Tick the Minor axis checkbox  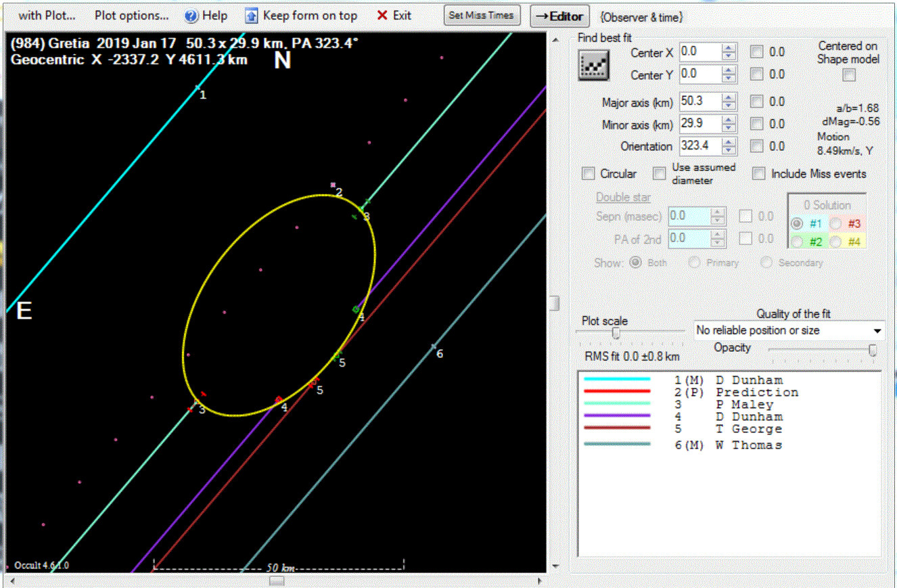[757, 124]
